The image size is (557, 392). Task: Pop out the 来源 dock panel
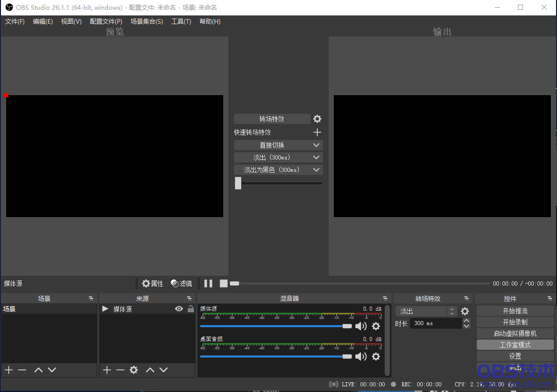click(189, 298)
